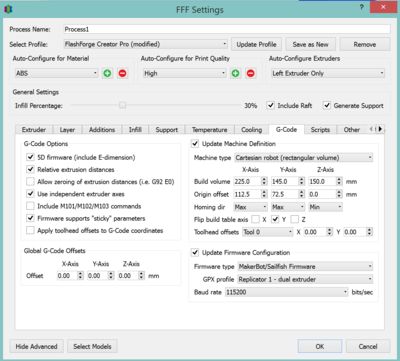Click Toolhead offsets X 0.00 field
This screenshot has height=361, width=400.
[x=315, y=232]
